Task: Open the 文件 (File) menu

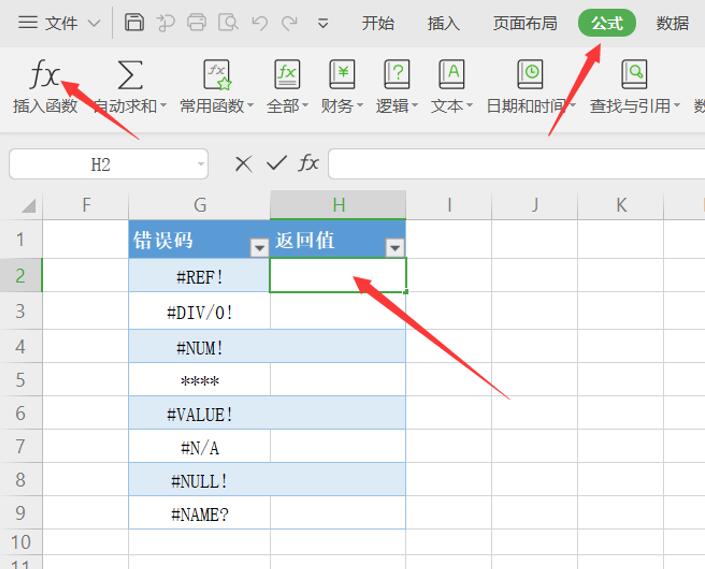Action: (61, 23)
